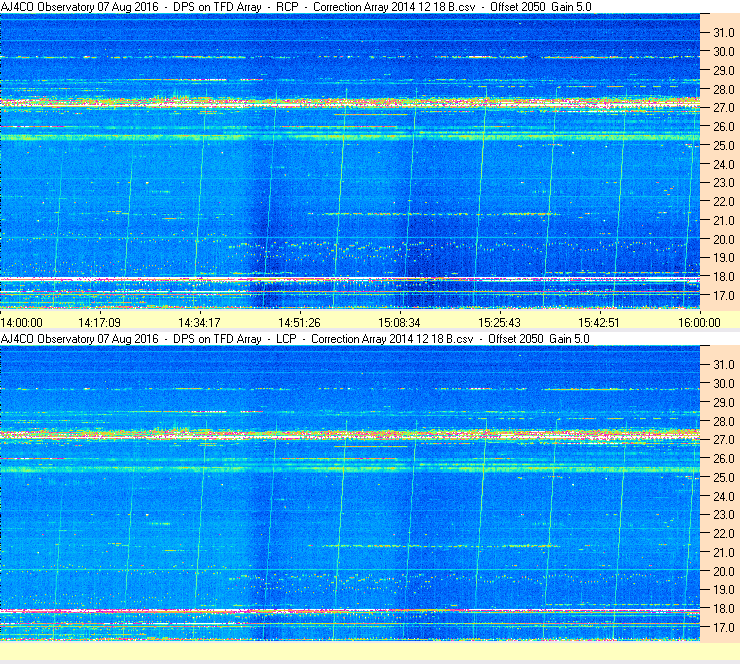Click 25.0 frequency label in LCP panel
740x664 pixels.
pos(723,477)
